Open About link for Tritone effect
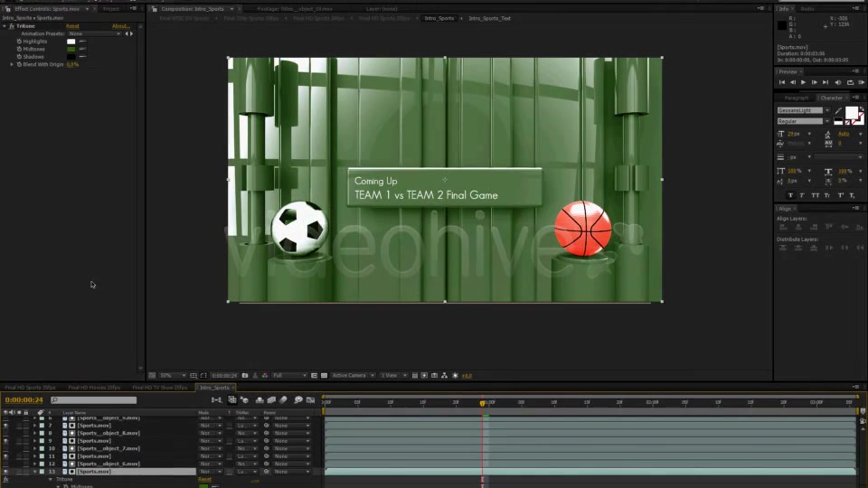 [x=120, y=26]
